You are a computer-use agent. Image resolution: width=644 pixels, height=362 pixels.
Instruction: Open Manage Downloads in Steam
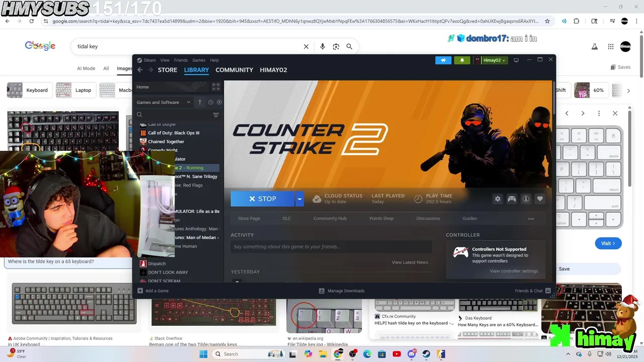342,291
